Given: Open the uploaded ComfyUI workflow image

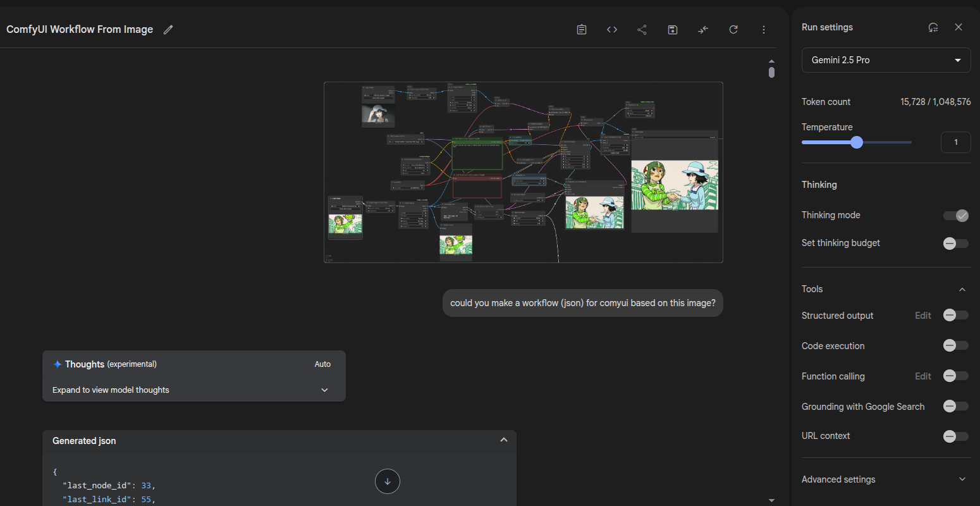Looking at the screenshot, I should tap(524, 172).
